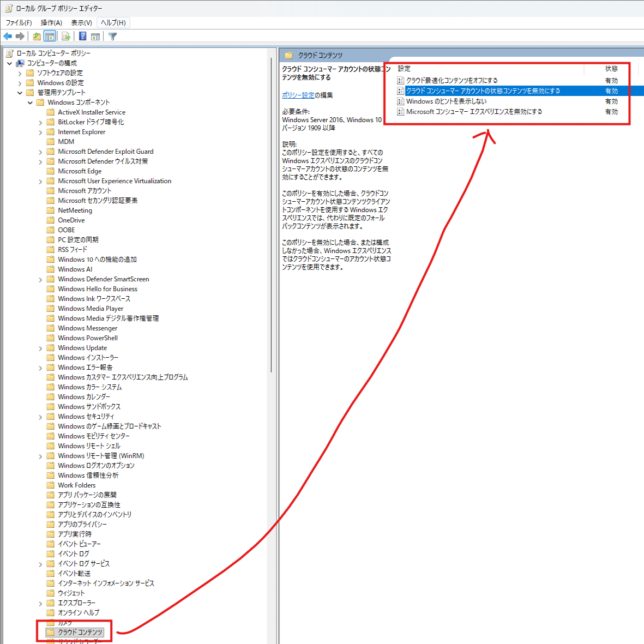Select the RSS フィード tree item
This screenshot has height=644, width=644.
coord(73,249)
